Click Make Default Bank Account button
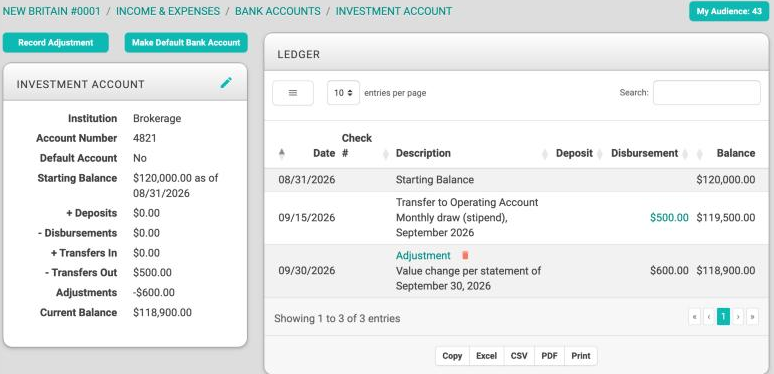 click(186, 42)
